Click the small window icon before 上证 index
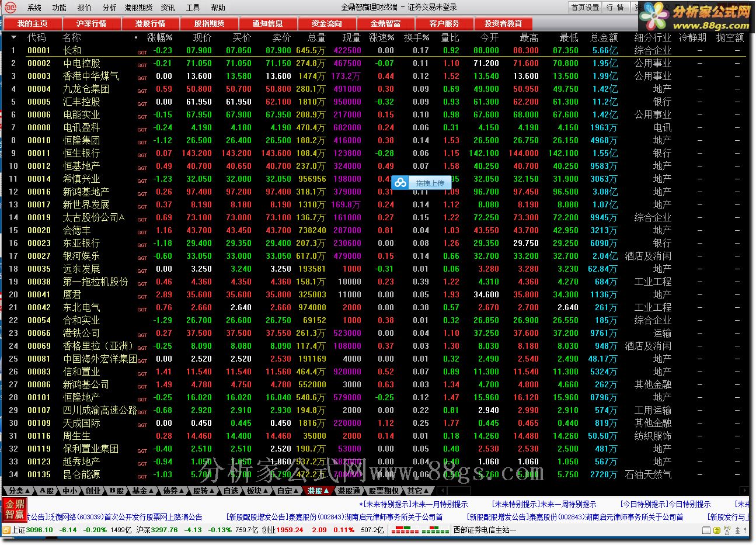 pyautogui.click(x=6, y=530)
